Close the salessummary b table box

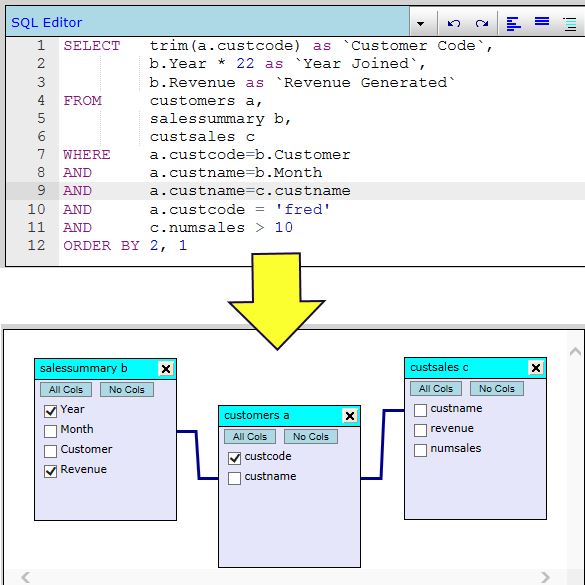click(166, 369)
